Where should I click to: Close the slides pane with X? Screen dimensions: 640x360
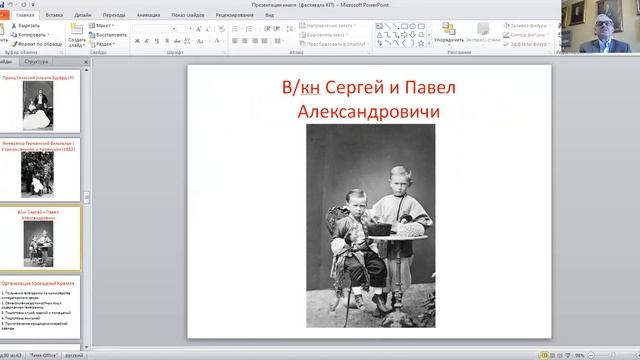tap(86, 62)
